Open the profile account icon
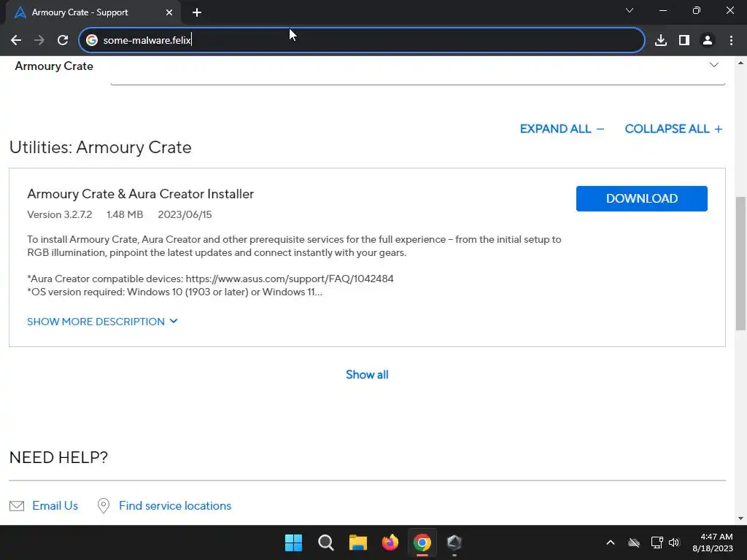 point(708,41)
